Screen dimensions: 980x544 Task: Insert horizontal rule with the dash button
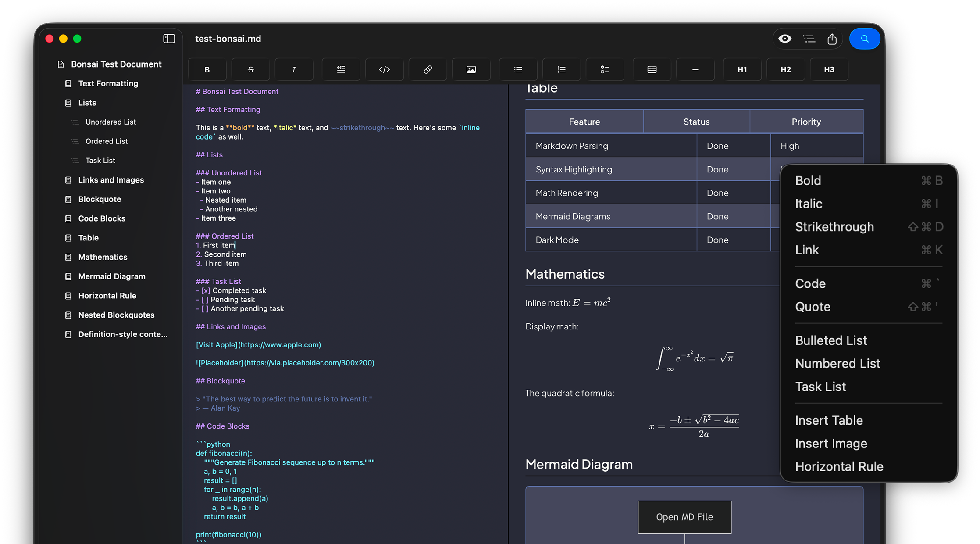tap(695, 69)
